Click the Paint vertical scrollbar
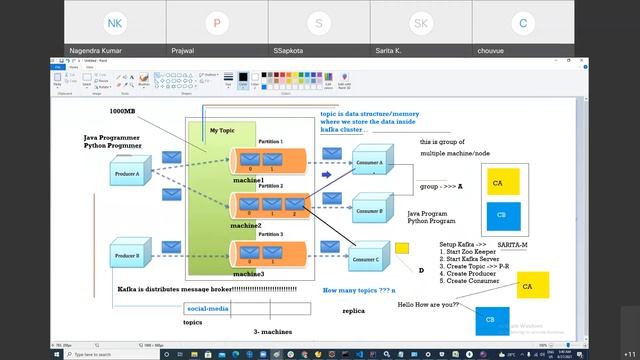Image resolution: width=640 pixels, height=360 pixels. 587,220
